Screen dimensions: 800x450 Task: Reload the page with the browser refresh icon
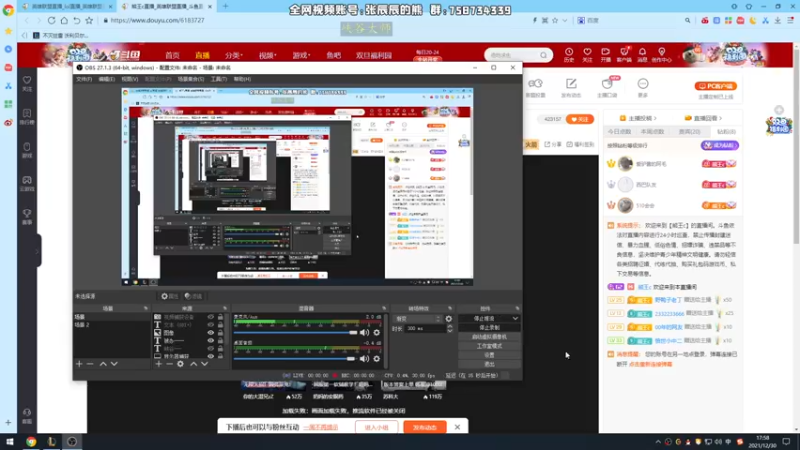click(52, 20)
